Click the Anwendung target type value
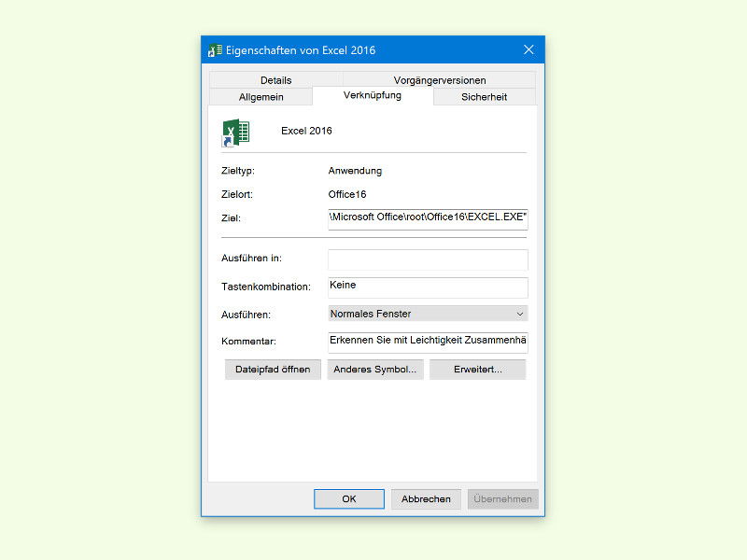The width and height of the screenshot is (747, 560). (355, 171)
